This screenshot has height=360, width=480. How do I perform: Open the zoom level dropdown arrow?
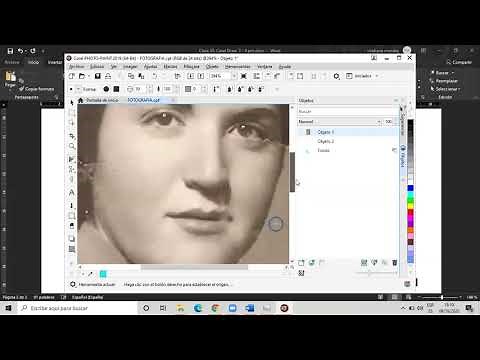[234, 76]
